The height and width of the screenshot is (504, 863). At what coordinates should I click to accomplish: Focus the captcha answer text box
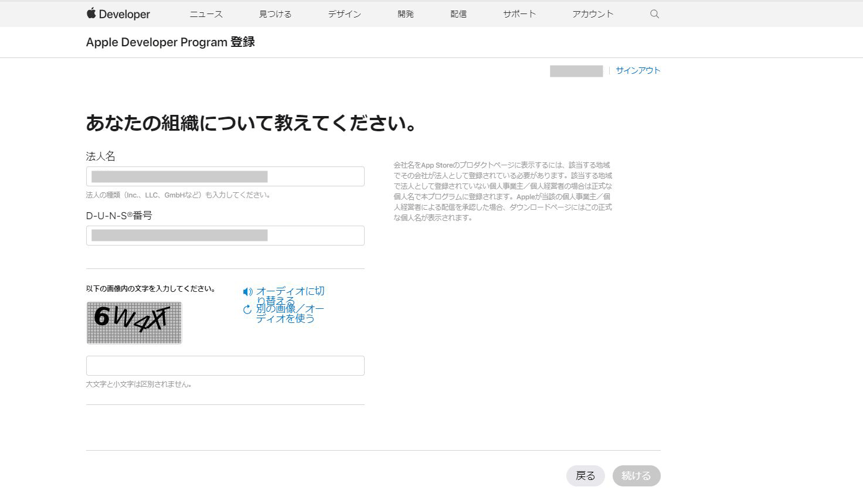tap(225, 366)
